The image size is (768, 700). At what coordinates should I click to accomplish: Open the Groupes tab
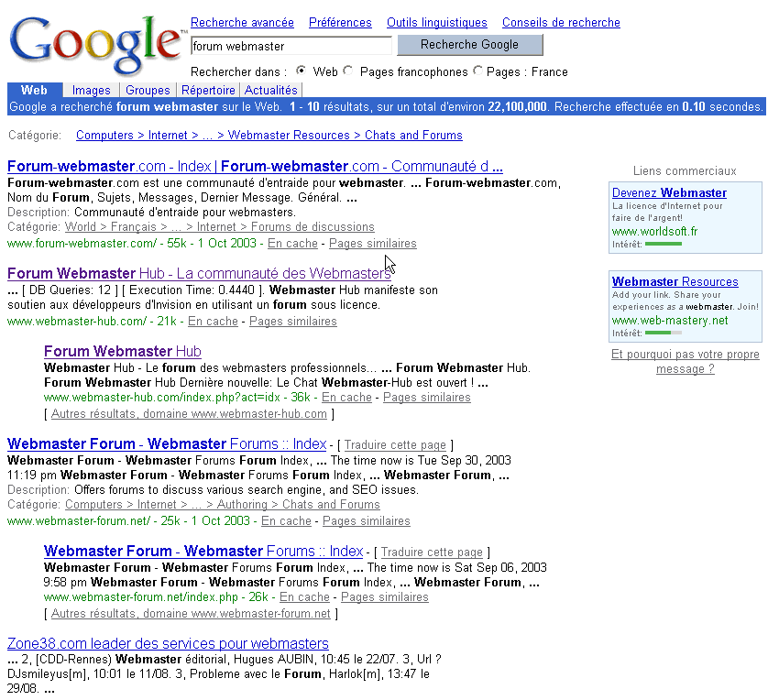tap(148, 90)
